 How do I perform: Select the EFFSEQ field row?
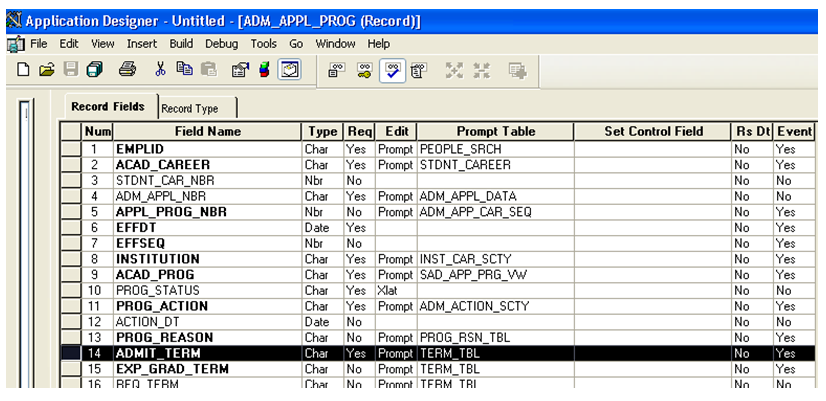[439, 243]
